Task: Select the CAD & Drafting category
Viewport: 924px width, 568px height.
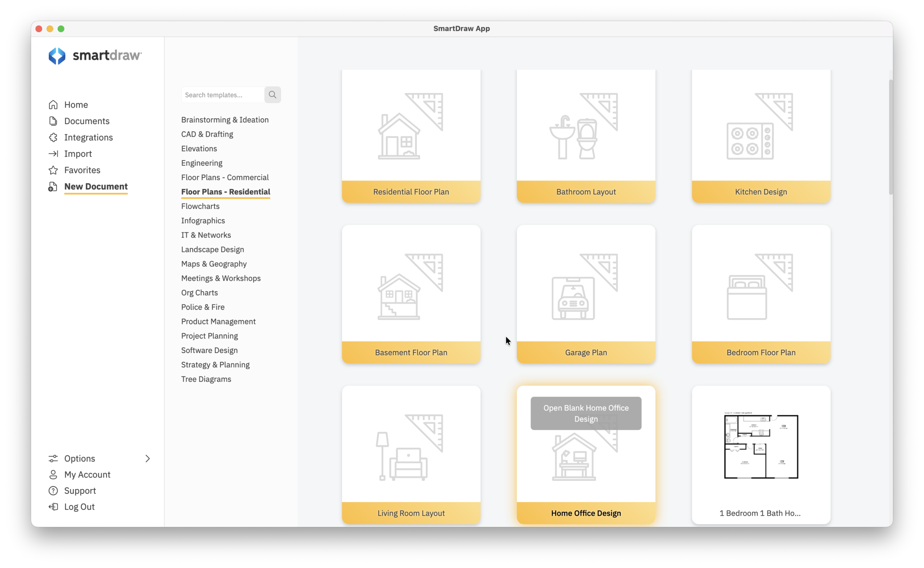Action: 207,134
